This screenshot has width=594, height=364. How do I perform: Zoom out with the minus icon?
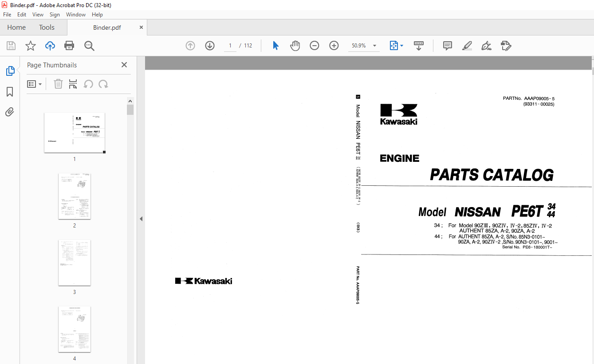(x=315, y=46)
